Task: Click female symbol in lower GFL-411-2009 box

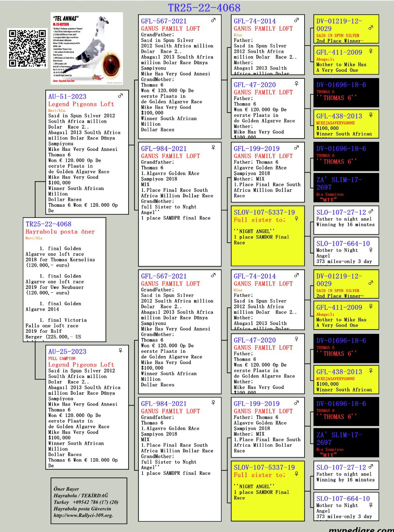Action: (x=371, y=307)
